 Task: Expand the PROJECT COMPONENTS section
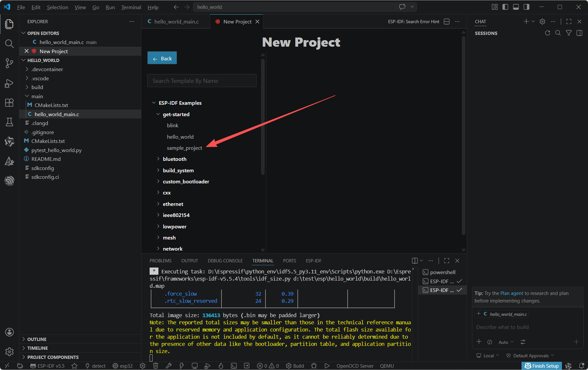pyautogui.click(x=53, y=357)
